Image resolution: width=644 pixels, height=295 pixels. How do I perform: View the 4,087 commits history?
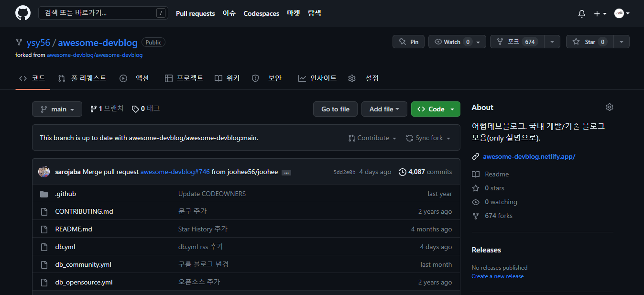[425, 172]
